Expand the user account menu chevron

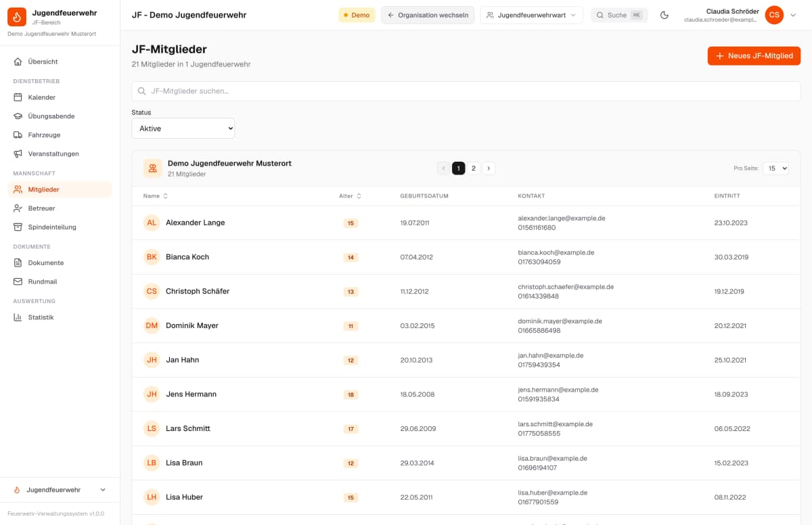794,15
